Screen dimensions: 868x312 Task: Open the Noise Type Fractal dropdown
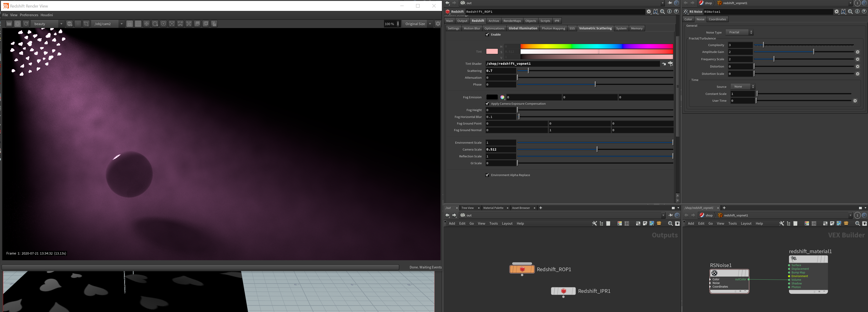739,32
